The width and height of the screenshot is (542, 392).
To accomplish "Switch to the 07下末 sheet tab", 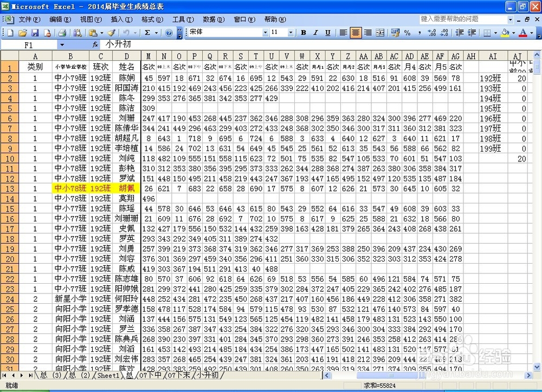I will pyautogui.click(x=179, y=375).
